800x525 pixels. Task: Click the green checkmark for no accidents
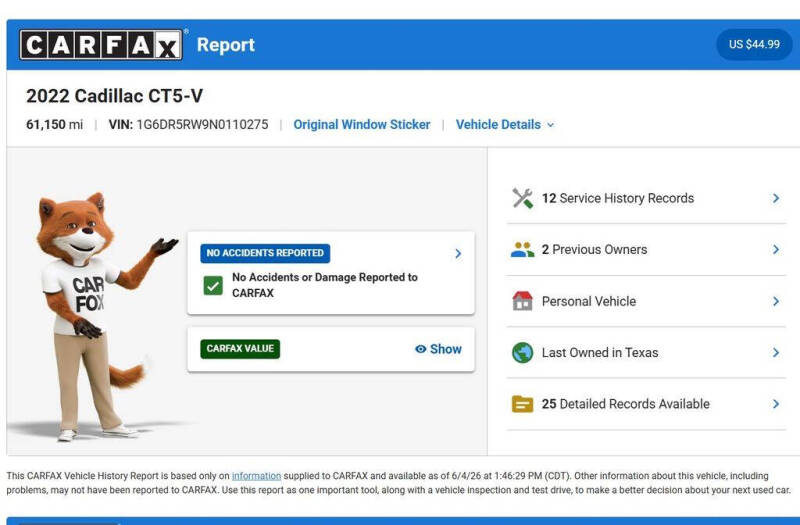pyautogui.click(x=213, y=286)
